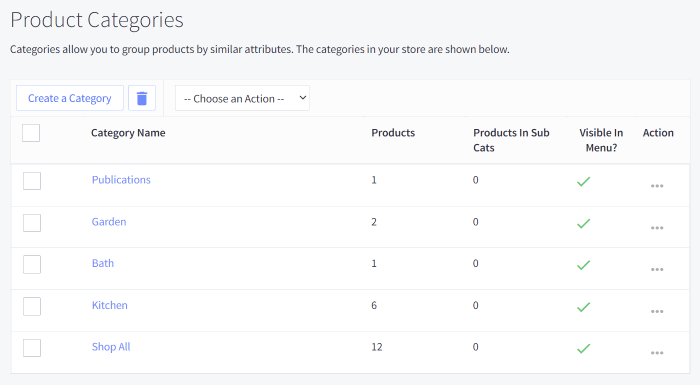This screenshot has height=385, width=700.
Task: Open the Garden category link
Action: point(109,222)
